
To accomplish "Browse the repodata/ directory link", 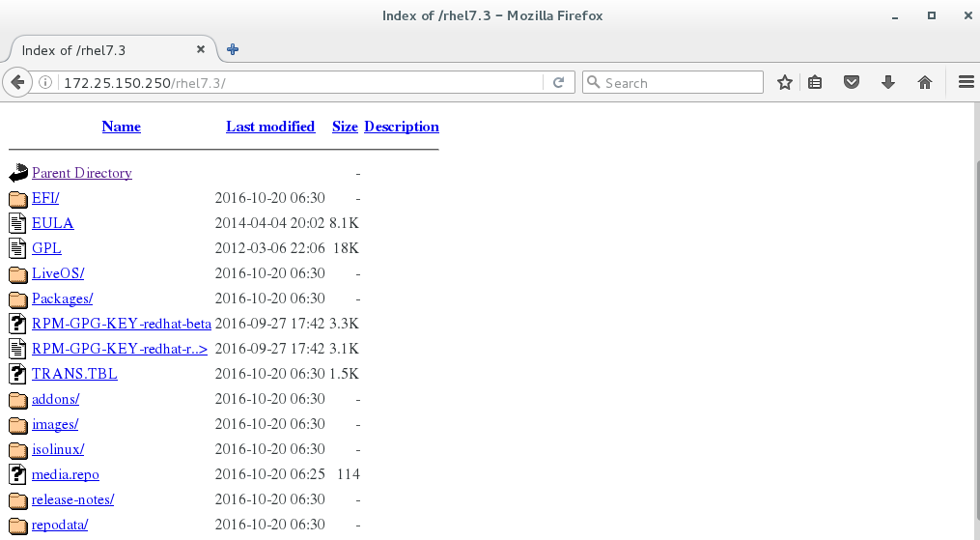I will click(60, 525).
